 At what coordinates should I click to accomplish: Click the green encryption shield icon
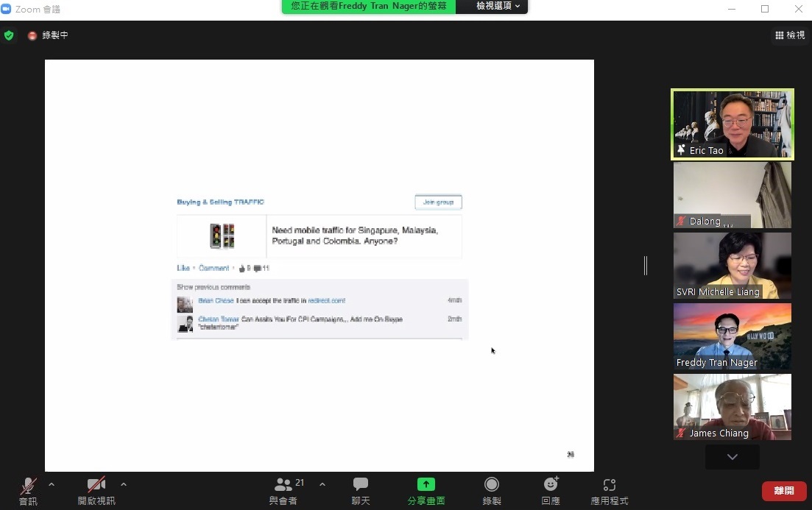coord(9,35)
